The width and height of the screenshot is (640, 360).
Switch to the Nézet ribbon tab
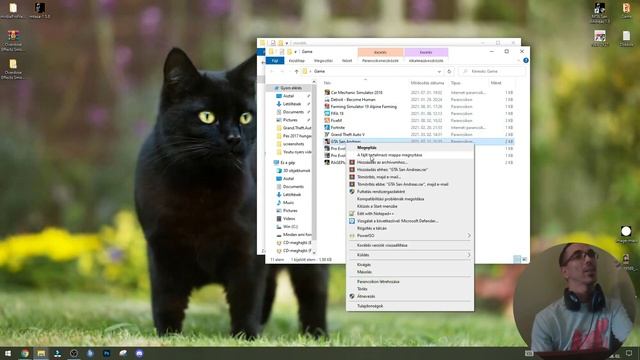(347, 61)
